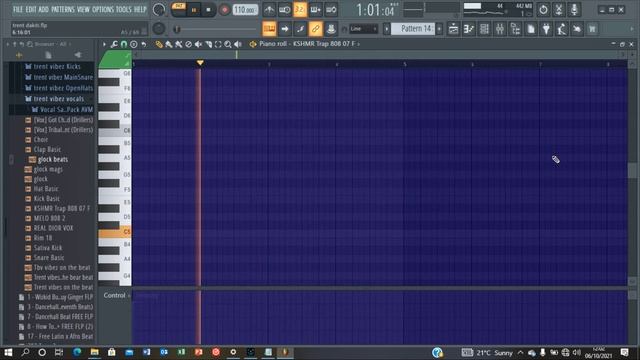Screen dimensions: 640x360
Task: Select the piano roll zoom tool
Action: (x=228, y=44)
